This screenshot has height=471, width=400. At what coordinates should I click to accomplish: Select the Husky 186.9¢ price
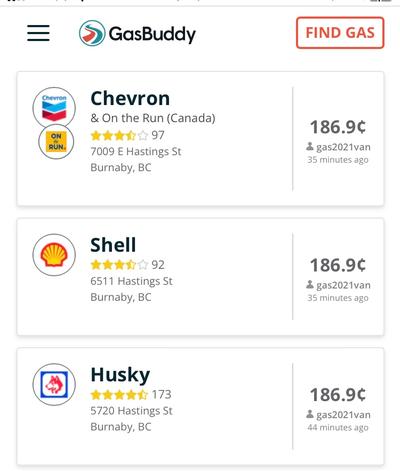coord(338,395)
